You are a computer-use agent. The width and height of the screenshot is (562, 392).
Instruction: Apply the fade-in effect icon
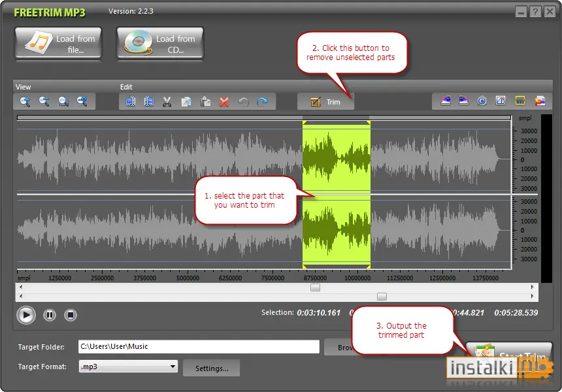coord(446,101)
